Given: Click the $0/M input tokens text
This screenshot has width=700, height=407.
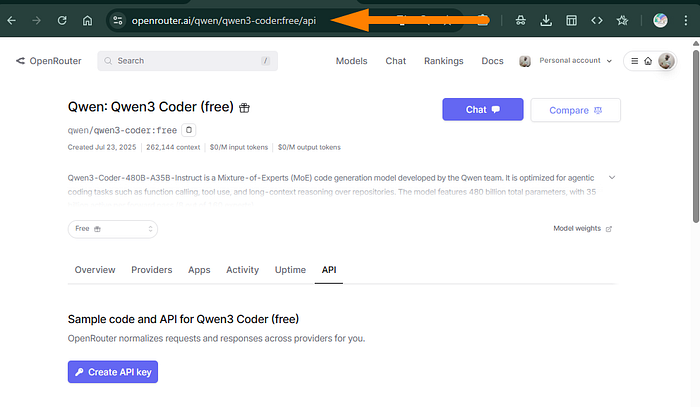Looking at the screenshot, I should click(239, 147).
